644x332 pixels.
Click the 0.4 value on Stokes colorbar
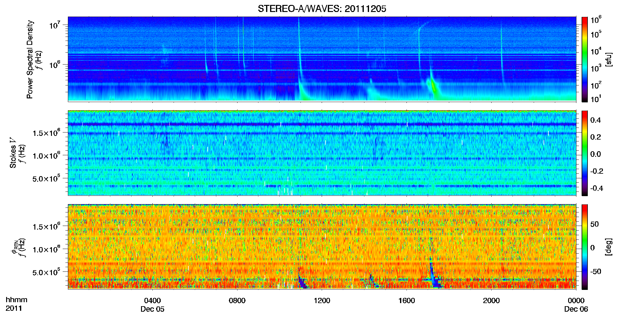[x=595, y=120]
